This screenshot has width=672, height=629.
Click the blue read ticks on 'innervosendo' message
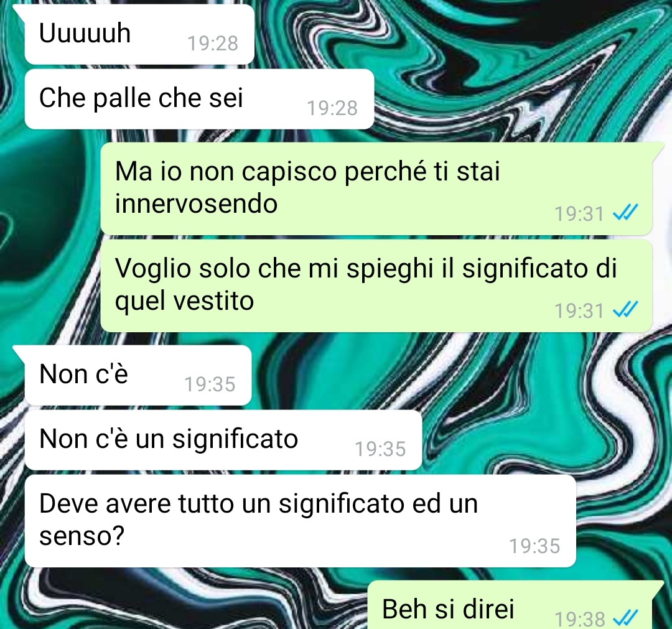[x=626, y=213]
